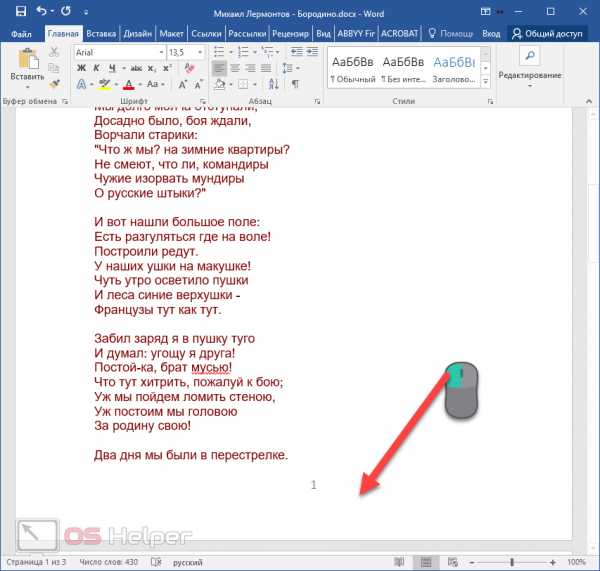Click the 100% zoom level
The width and height of the screenshot is (600, 571).
576,562
